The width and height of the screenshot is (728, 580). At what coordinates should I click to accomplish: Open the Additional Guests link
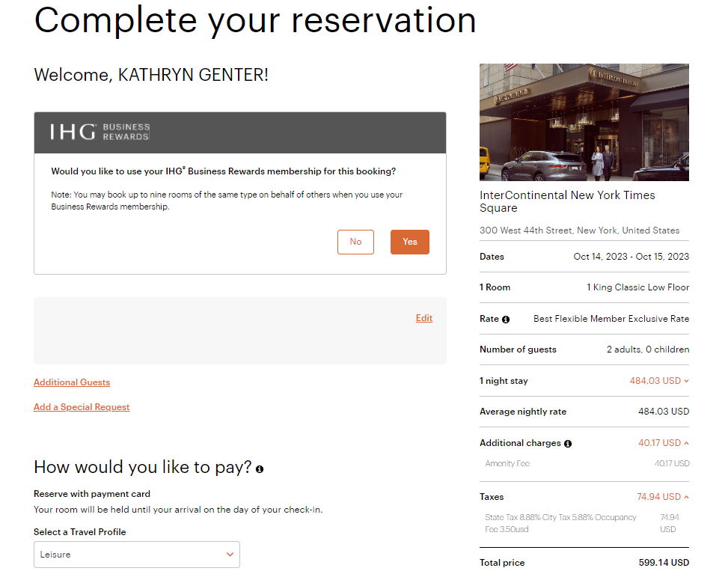(x=71, y=382)
